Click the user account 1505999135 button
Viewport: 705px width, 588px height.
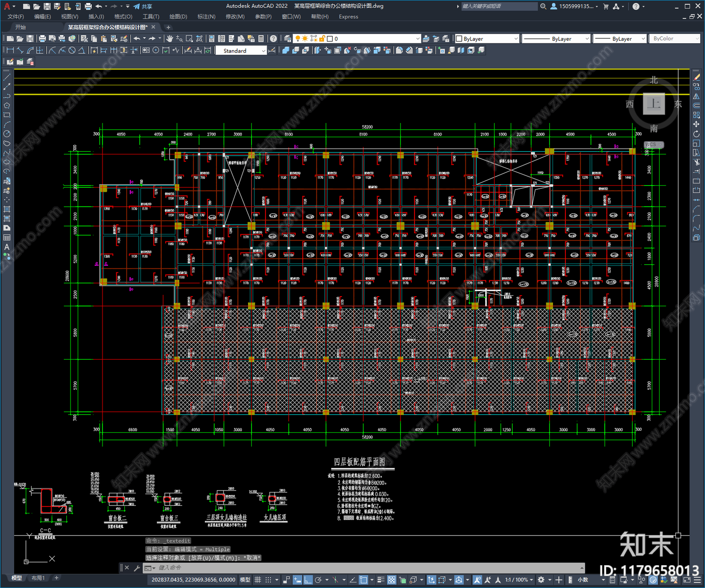[x=574, y=6]
